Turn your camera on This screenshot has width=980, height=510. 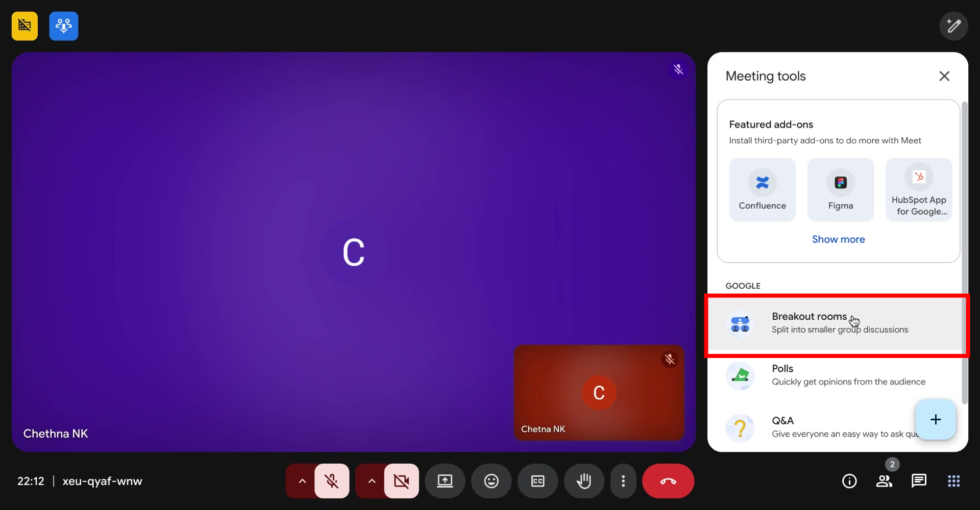click(401, 481)
